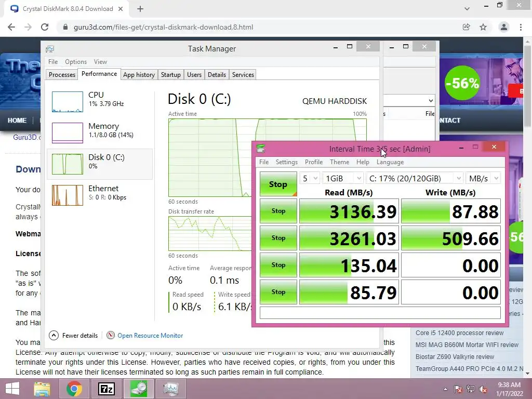
Task: Open the unit dropdown showing MB/s
Action: click(483, 178)
